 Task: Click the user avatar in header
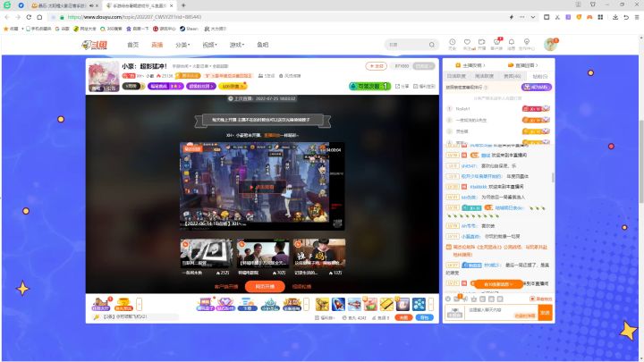[x=550, y=45]
